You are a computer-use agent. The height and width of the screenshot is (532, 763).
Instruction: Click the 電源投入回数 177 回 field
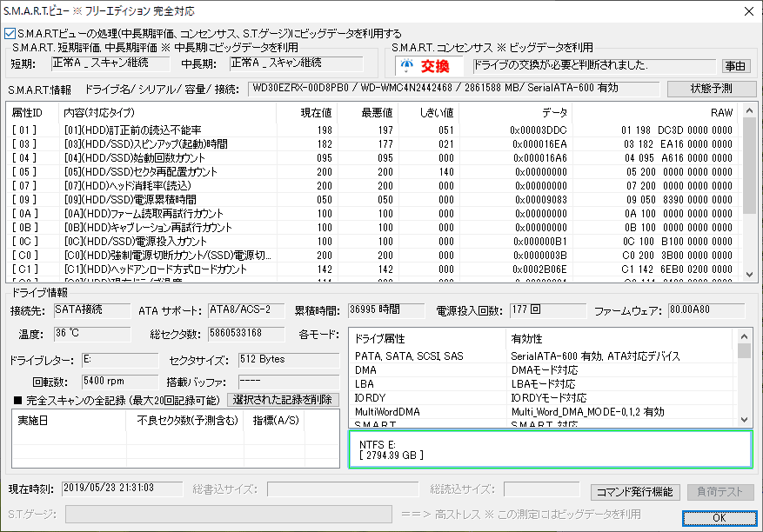[548, 310]
